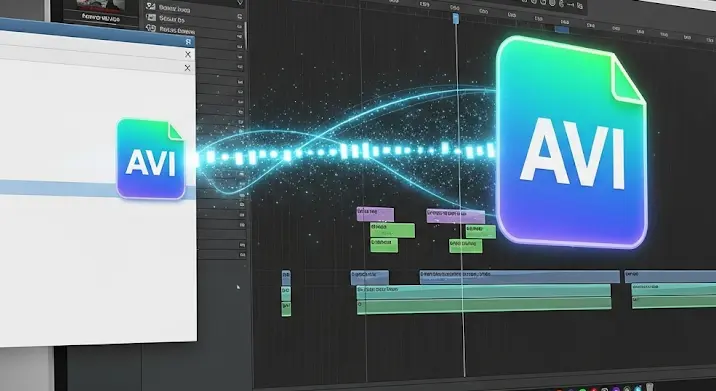Click the third list row icon in dark panel
This screenshot has height=391, width=716.
150,29
